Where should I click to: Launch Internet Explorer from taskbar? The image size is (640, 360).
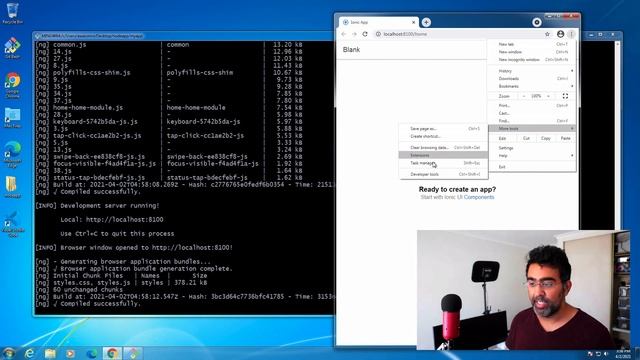pos(29,353)
